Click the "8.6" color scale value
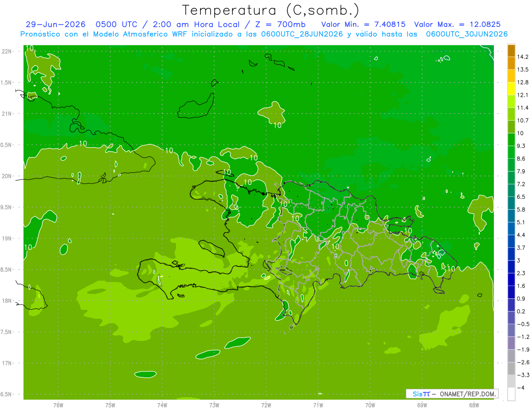Viewport: 532px width, 411px height. (x=521, y=159)
